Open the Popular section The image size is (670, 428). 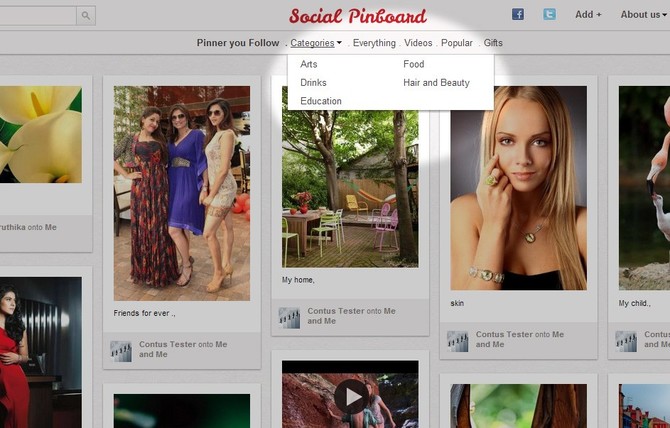click(457, 43)
